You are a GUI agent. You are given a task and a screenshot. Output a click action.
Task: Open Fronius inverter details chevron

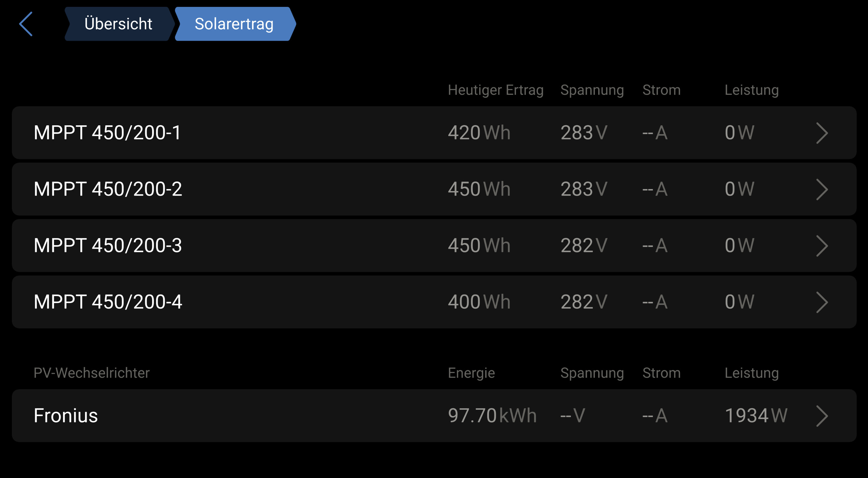[822, 416]
